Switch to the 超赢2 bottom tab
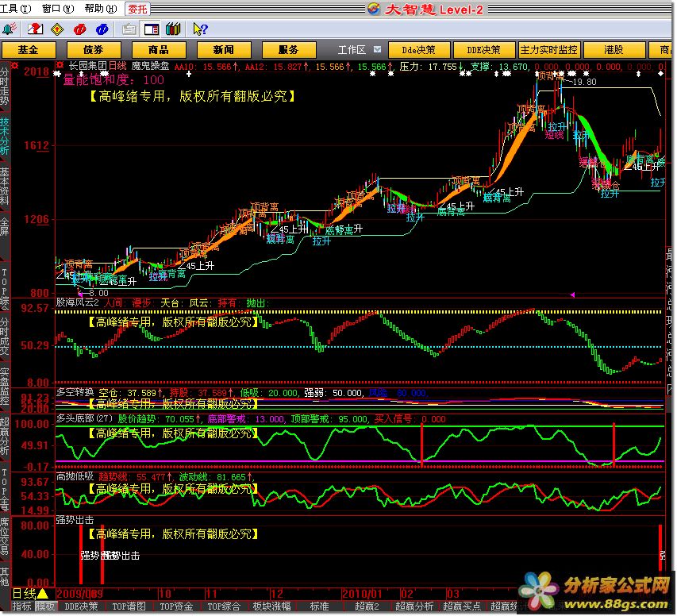The image size is (677, 616). [367, 607]
